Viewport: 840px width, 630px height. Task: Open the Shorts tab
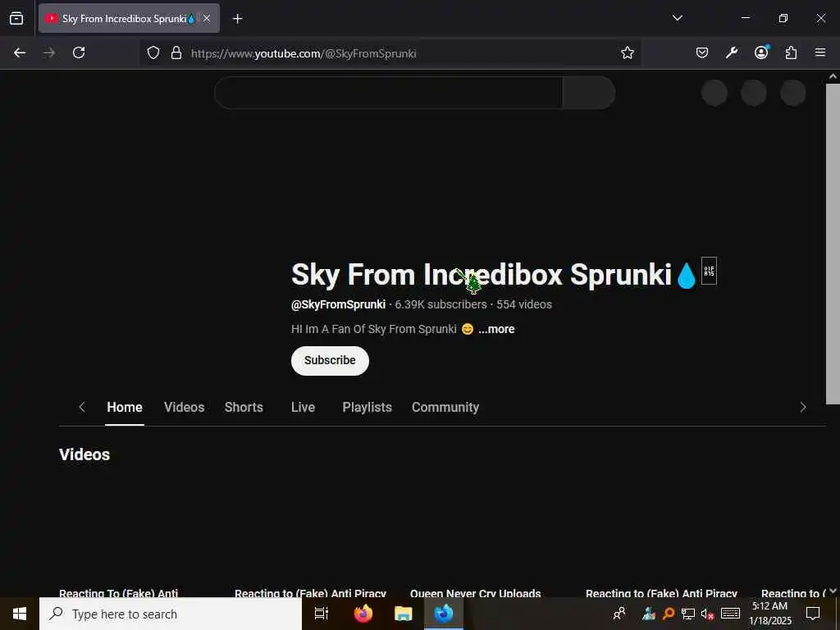244,407
